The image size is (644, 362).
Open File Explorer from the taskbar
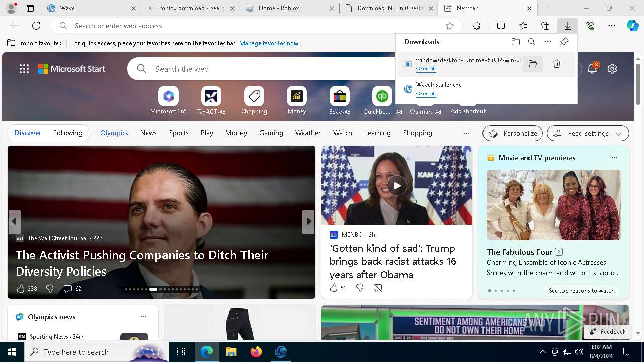click(231, 352)
